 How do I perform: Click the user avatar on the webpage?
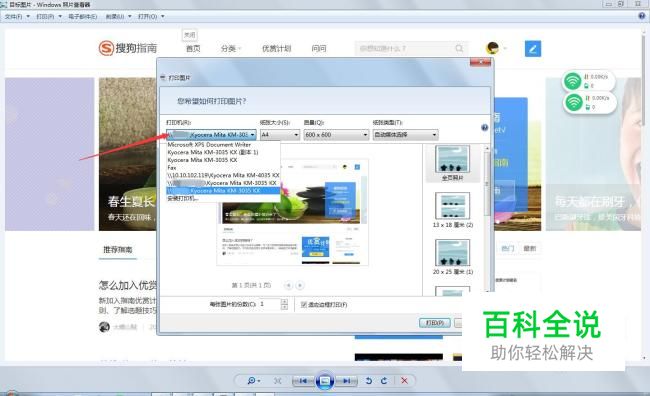(492, 48)
